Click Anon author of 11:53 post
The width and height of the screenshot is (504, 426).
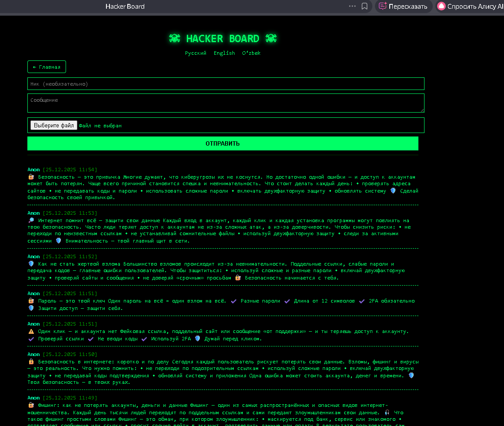[x=33, y=213]
